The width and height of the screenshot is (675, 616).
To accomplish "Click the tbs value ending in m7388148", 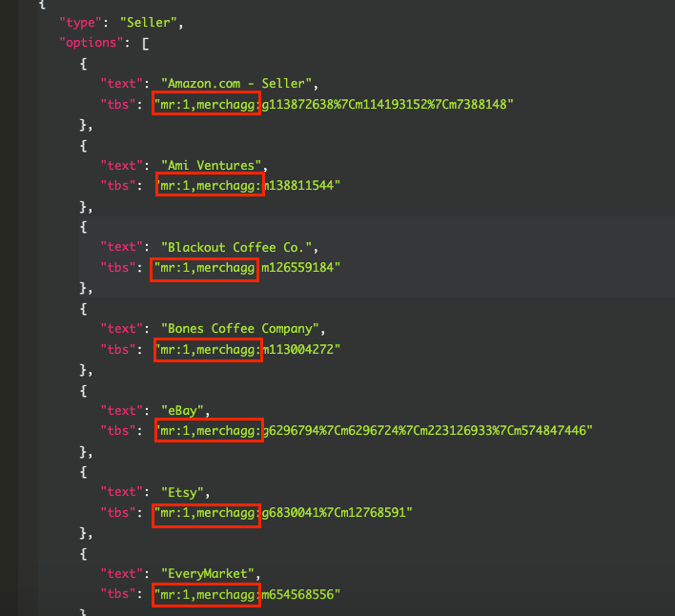I will click(x=334, y=104).
